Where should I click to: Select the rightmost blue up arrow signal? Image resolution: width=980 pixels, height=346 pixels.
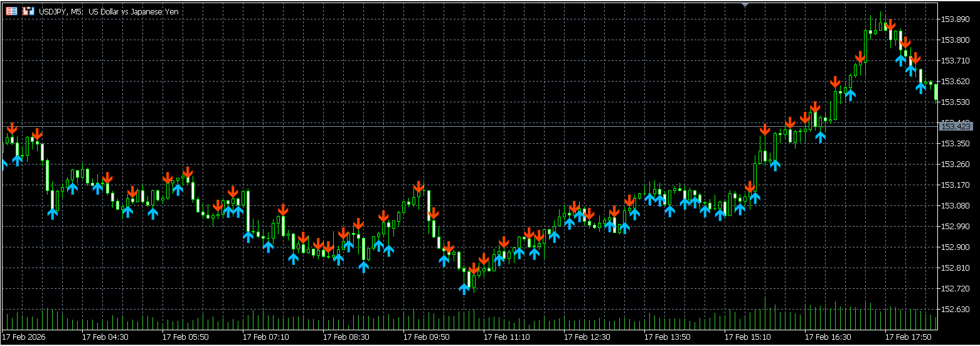(920, 87)
